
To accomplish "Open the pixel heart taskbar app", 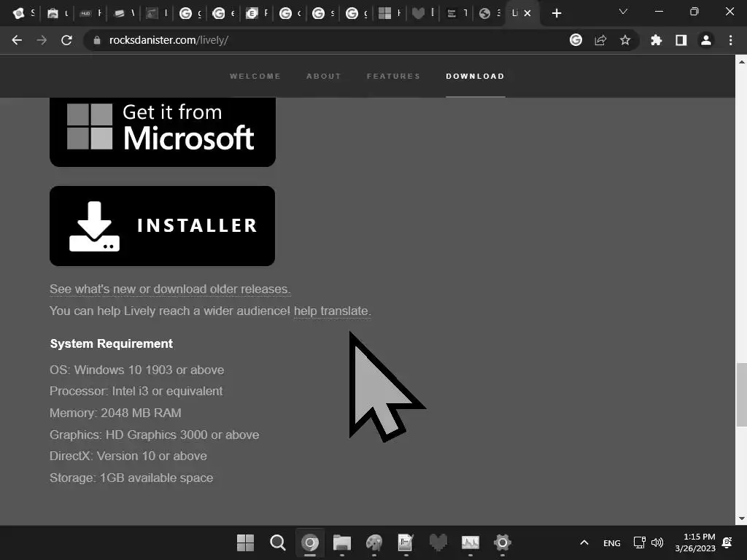I will tap(438, 542).
